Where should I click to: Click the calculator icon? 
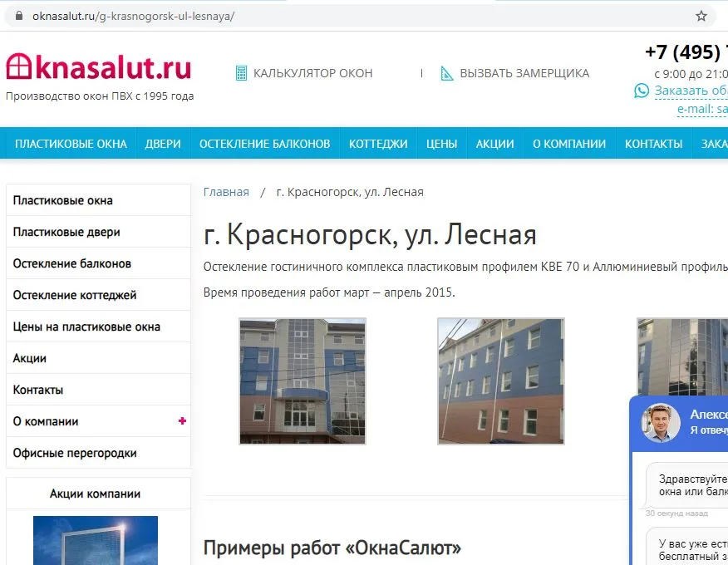[x=241, y=73]
